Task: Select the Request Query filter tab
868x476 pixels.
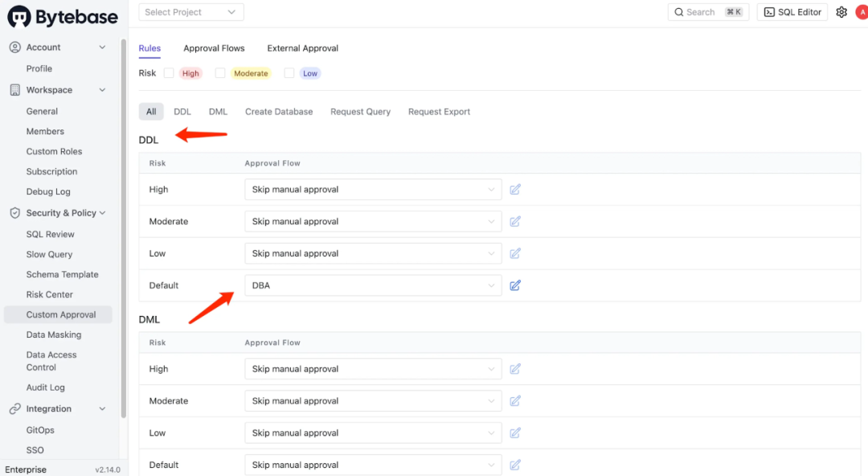Action: coord(360,112)
